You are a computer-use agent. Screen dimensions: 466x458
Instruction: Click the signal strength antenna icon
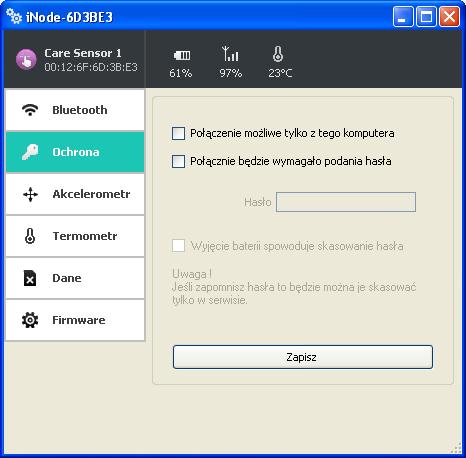coord(230,54)
